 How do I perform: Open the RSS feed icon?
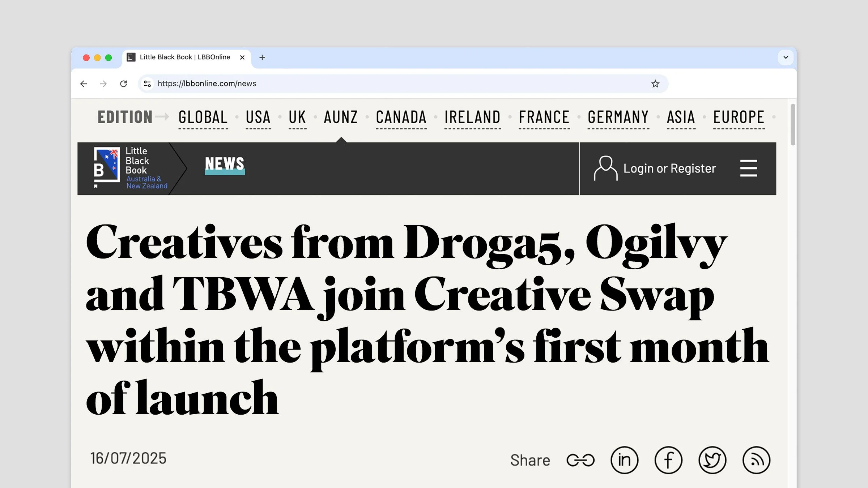(756, 460)
